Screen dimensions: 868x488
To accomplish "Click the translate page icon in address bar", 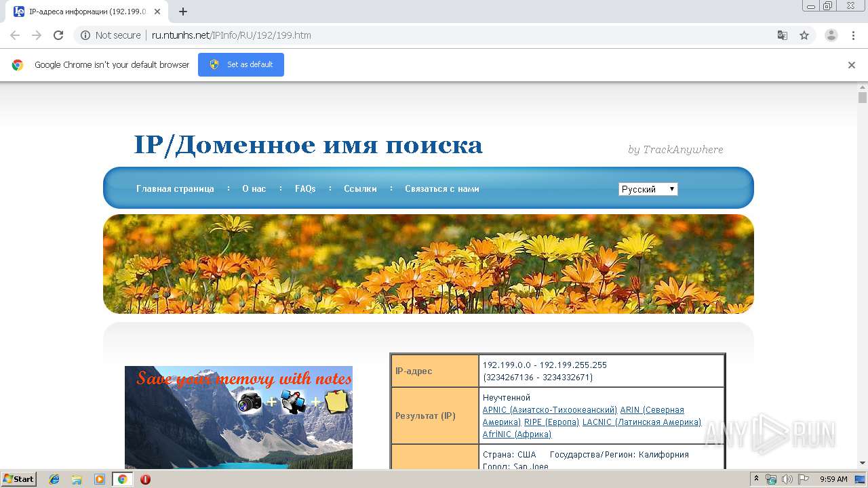I will pos(782,35).
